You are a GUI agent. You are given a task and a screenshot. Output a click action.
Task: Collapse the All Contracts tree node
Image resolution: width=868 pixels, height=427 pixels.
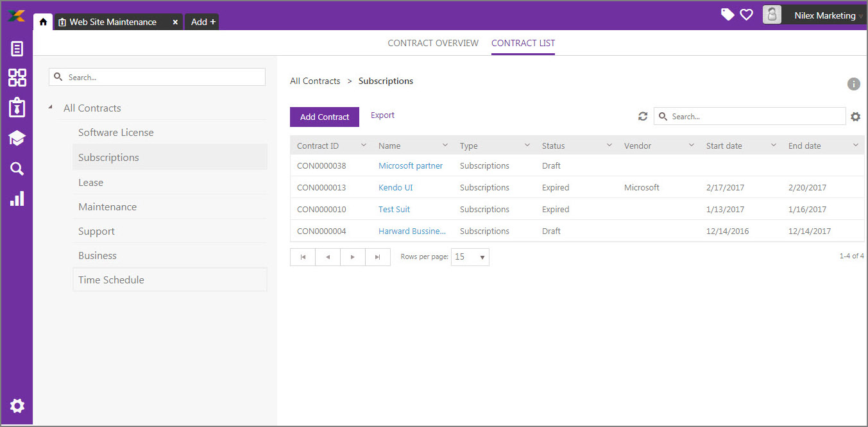pos(51,107)
